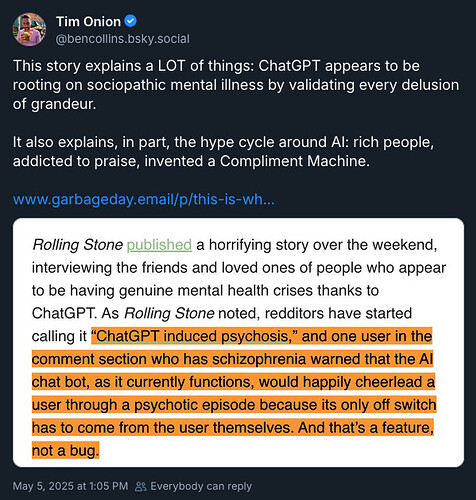Click the paragraph about validating every delusion
476x500 pixels.
236,85
